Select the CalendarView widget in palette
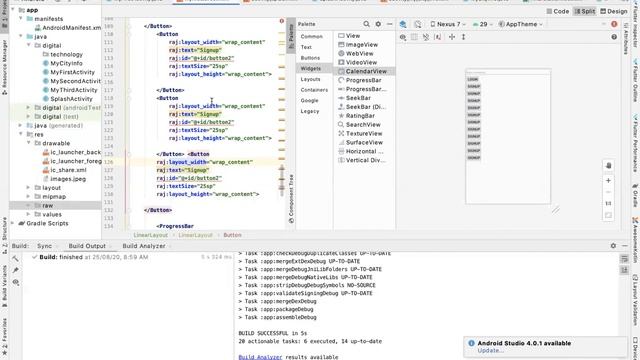Viewport: 640px width, 360px height. tap(366, 71)
